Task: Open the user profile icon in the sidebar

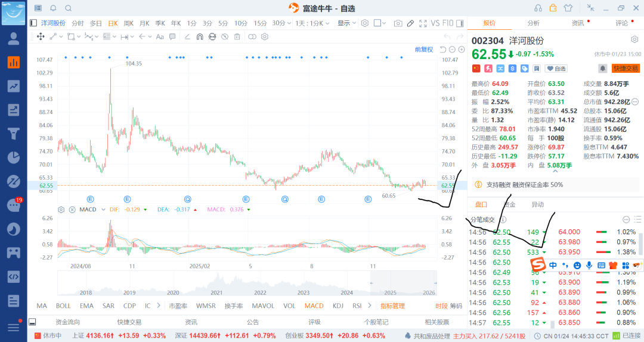Action: [14, 38]
